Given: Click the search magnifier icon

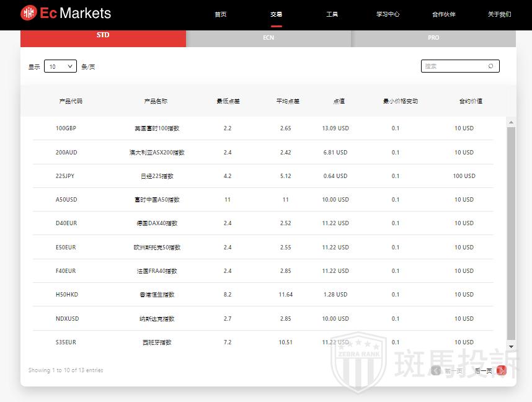Looking at the screenshot, I should tap(491, 66).
